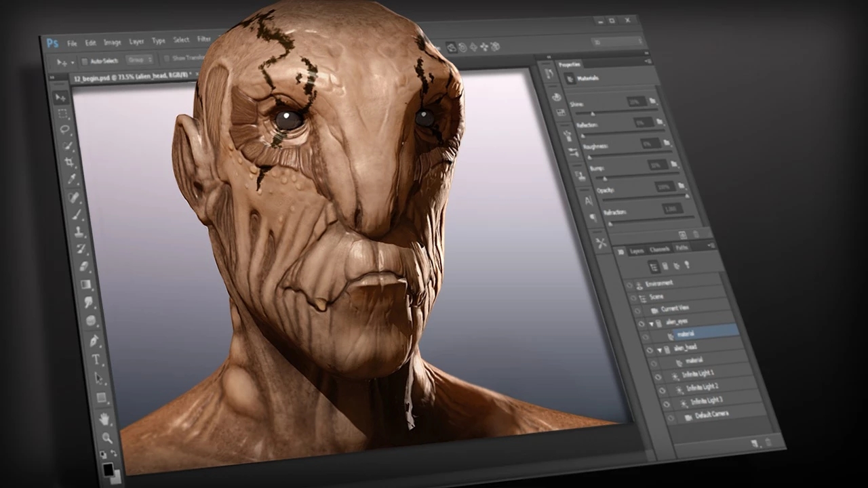Collapse the alien_eyes mesh group
This screenshot has width=868, height=488.
coord(652,324)
